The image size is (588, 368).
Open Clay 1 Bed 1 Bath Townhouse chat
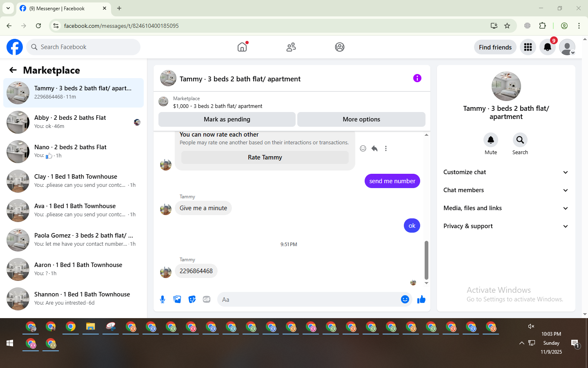[x=73, y=181]
